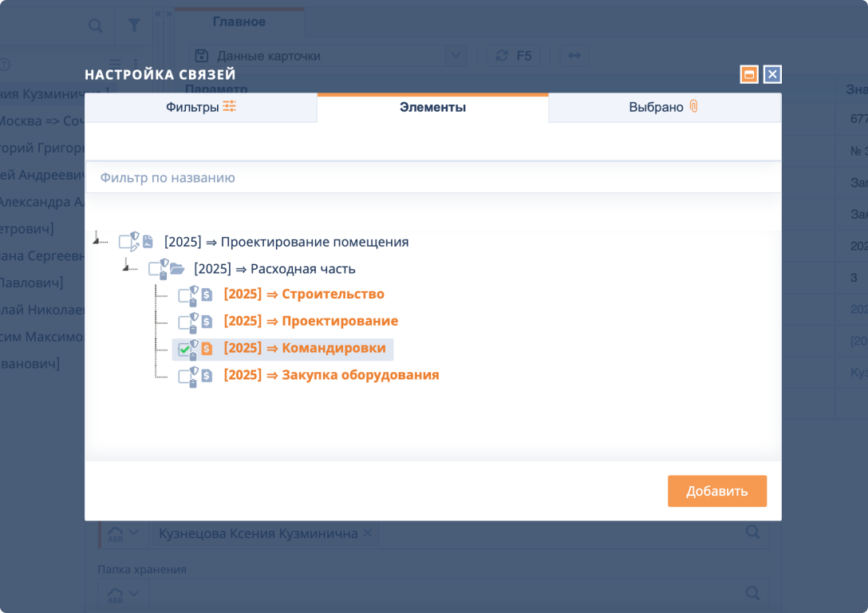Click the dollar document icon beside Закупка оборудования
868x613 pixels.
tap(207, 375)
